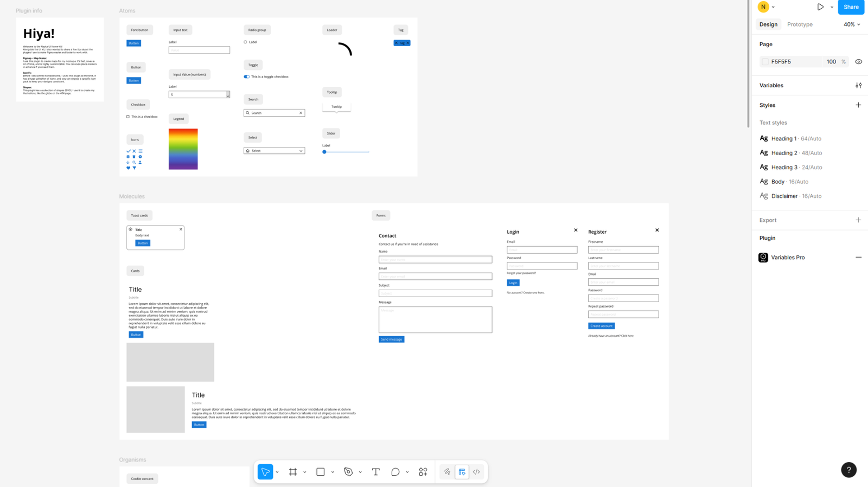Add a new style with the plus icon
Viewport: 868px width, 487px height.
click(858, 105)
